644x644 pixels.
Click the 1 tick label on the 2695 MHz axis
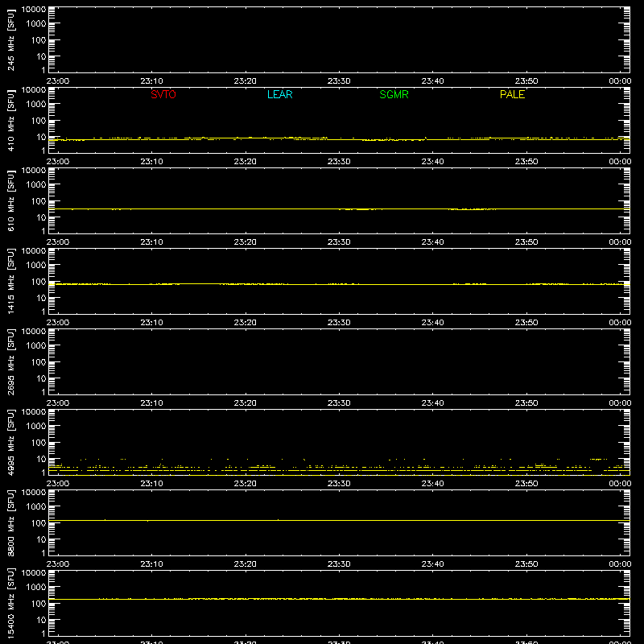pyautogui.click(x=43, y=392)
